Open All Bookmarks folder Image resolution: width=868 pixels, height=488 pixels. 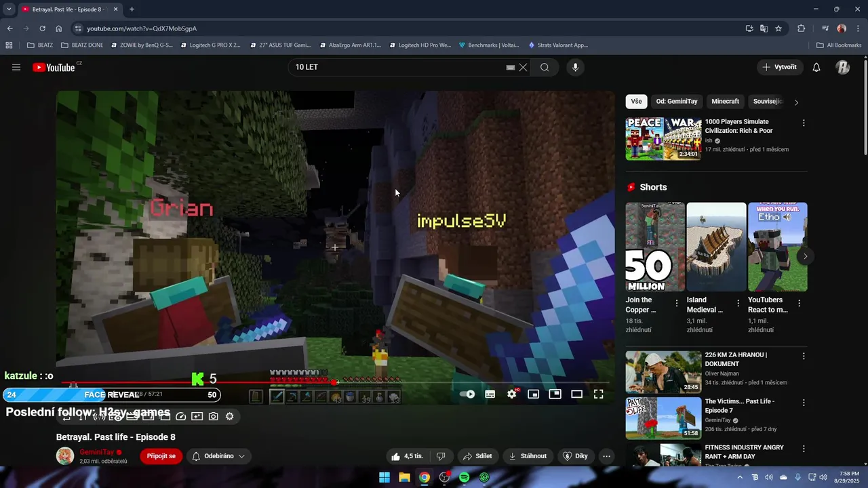pos(839,45)
